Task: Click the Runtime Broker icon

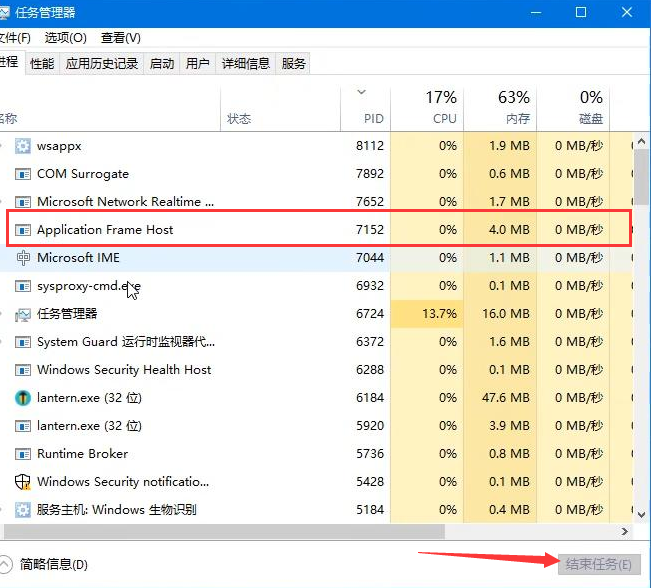Action: tap(23, 454)
